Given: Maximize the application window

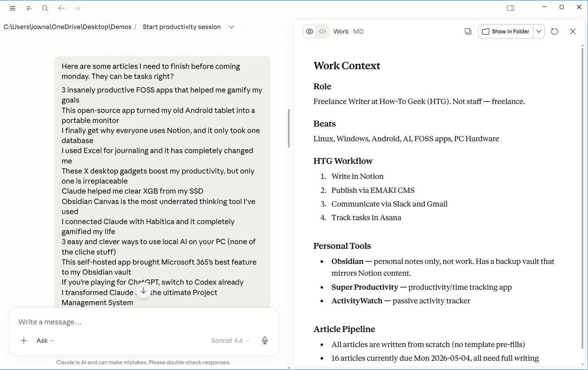Looking at the screenshot, I should coord(562,7).
